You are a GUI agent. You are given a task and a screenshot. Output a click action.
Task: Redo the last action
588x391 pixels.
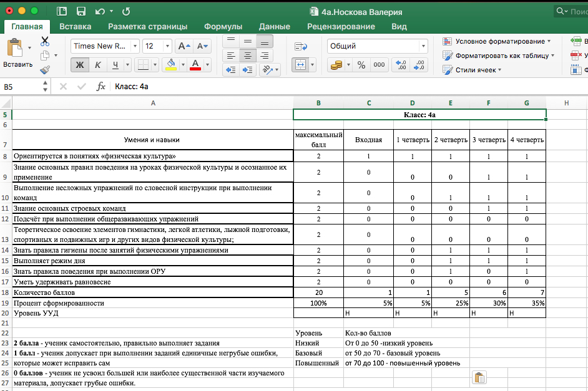point(126,12)
